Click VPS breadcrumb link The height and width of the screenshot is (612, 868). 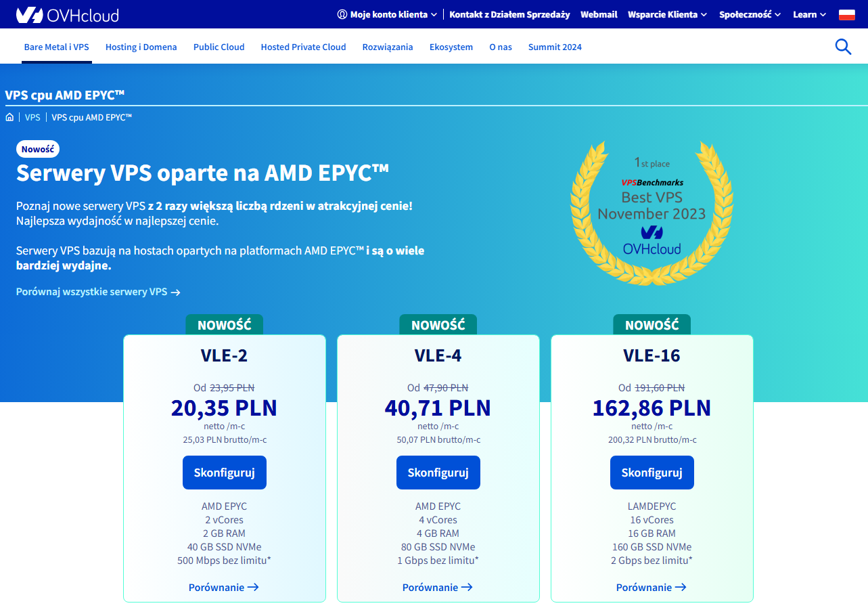(x=32, y=117)
